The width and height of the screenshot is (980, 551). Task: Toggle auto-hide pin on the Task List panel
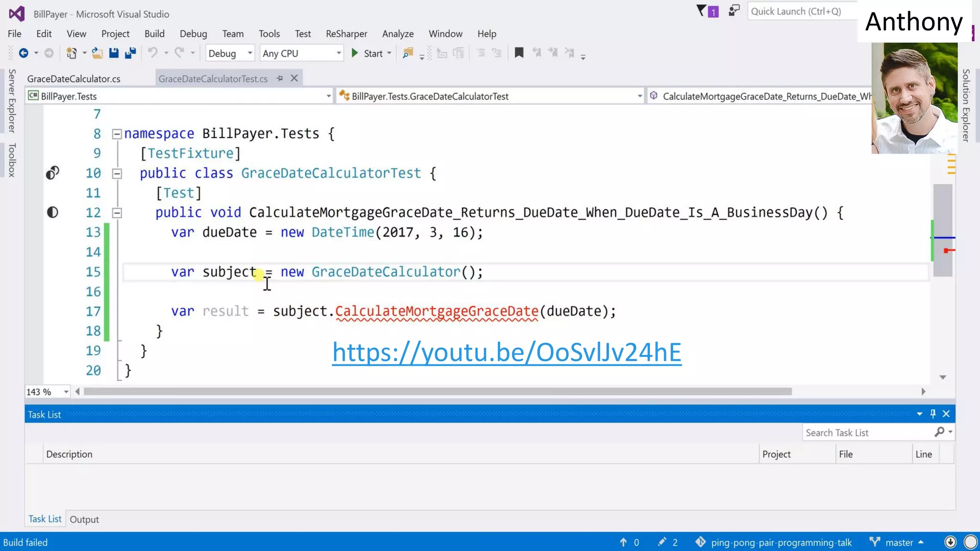click(x=933, y=414)
